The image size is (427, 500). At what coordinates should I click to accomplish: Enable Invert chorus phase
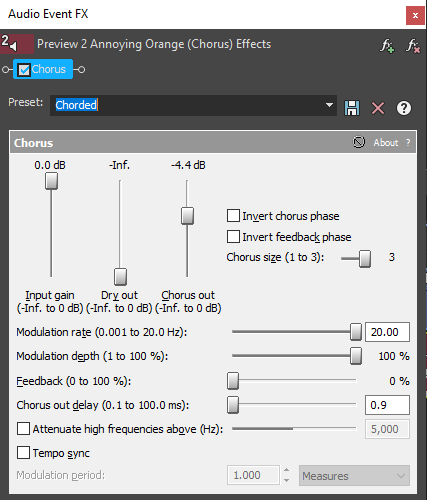(233, 216)
